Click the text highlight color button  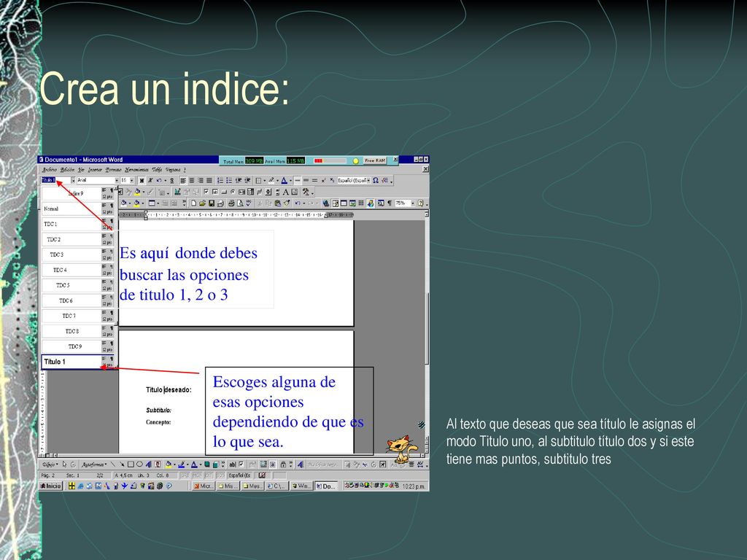271,181
